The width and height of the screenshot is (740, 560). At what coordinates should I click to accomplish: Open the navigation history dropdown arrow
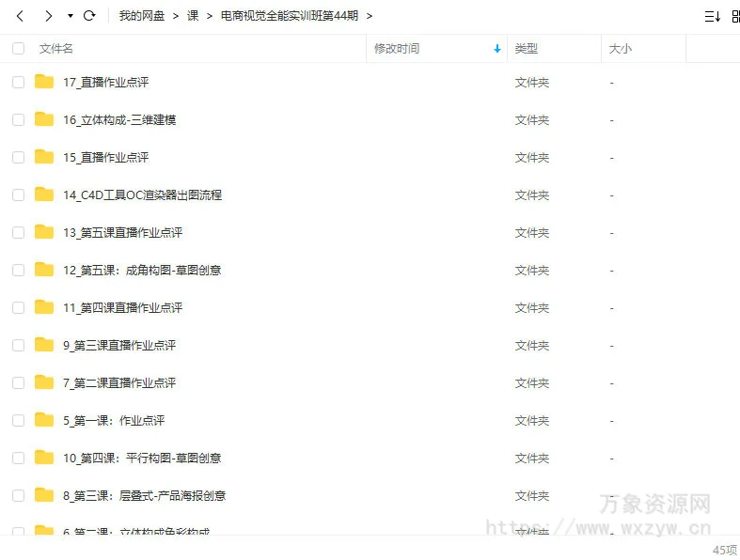pyautogui.click(x=71, y=16)
